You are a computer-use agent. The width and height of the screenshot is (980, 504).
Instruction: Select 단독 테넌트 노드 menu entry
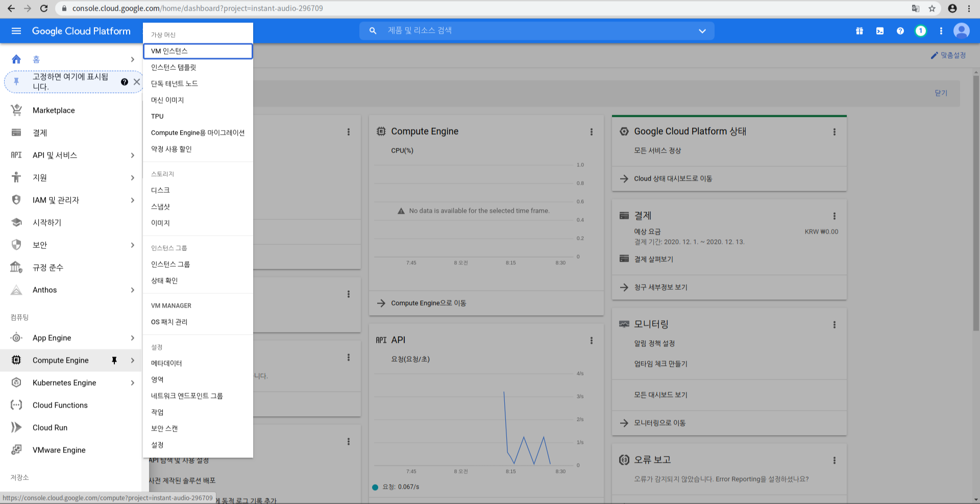(x=198, y=84)
